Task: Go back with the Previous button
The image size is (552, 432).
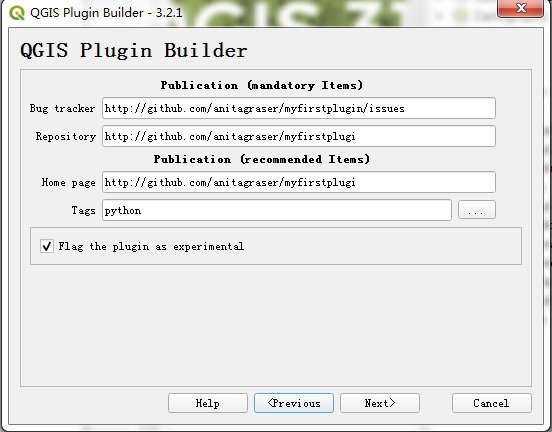Action: click(294, 403)
